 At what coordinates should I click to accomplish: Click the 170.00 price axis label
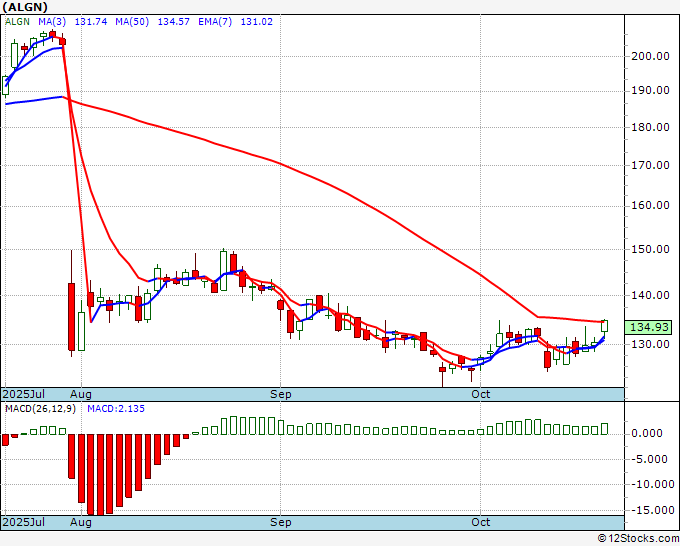651,165
